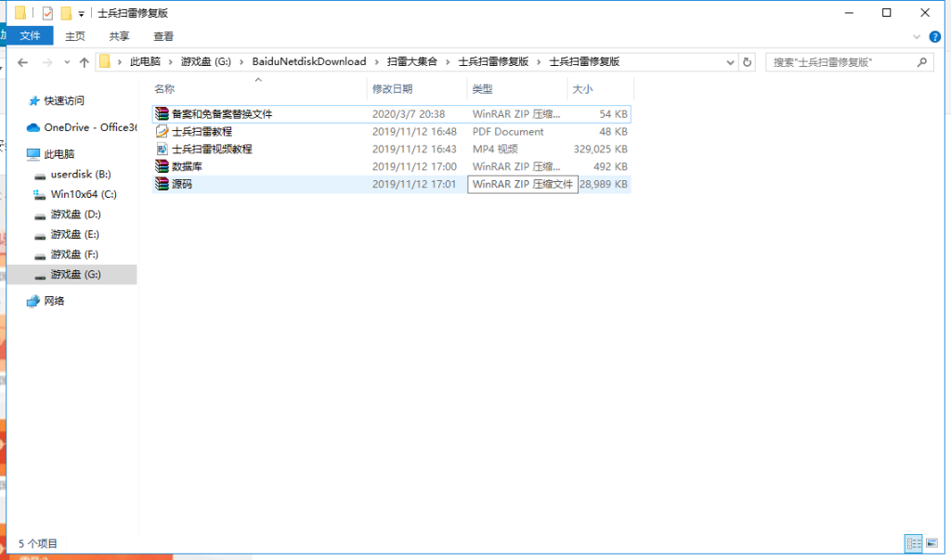Click file name 备案和免备案替换文件

pos(222,114)
